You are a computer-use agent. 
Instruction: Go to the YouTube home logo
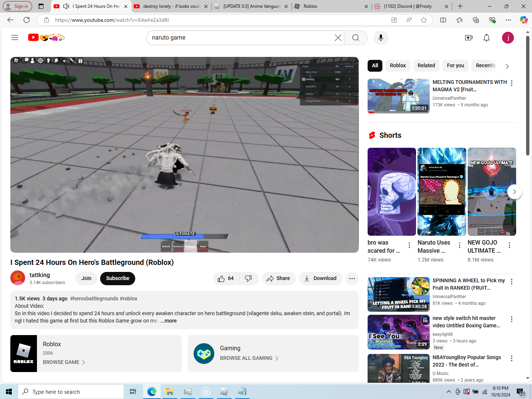pos(46,37)
